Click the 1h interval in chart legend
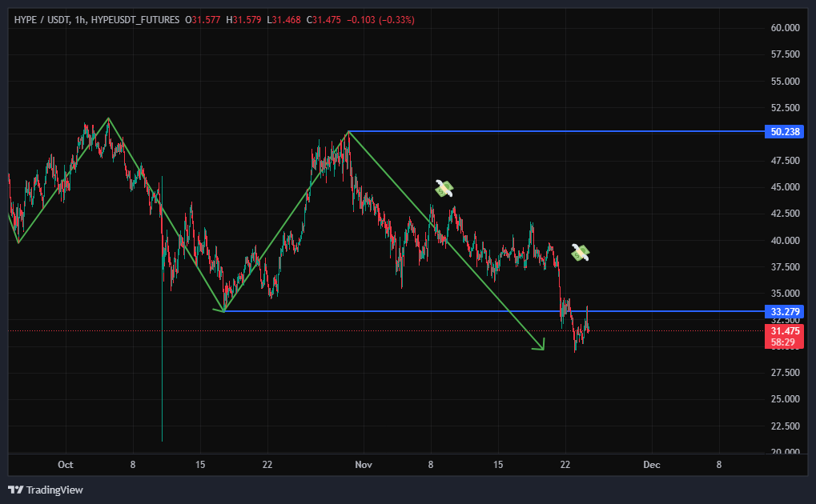The height and width of the screenshot is (504, 816). tap(80, 19)
